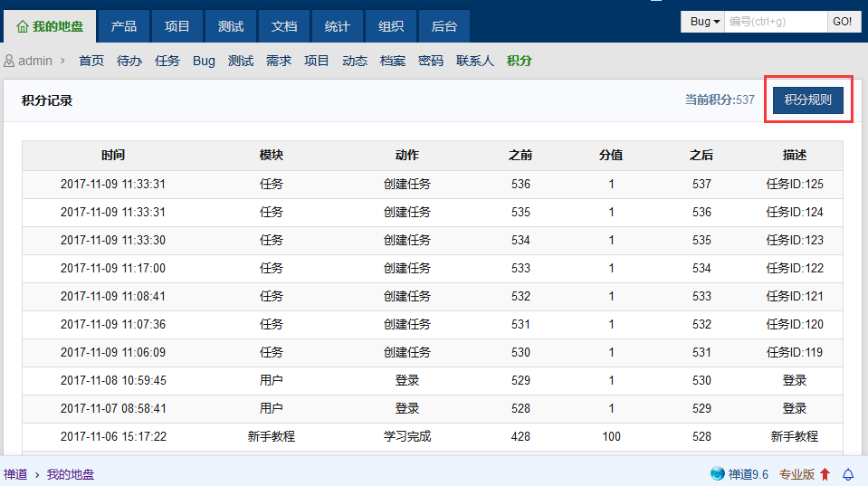Click the 专业版 link in footer
This screenshot has height=486, width=868.
pyautogui.click(x=796, y=474)
